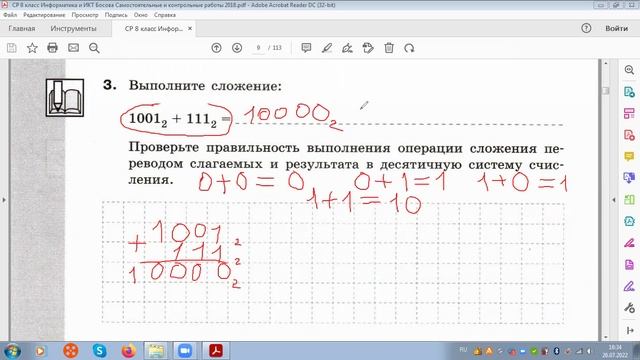The width and height of the screenshot is (640, 360).
Task: Open the green Compare Files tool in right panel
Action: point(629,200)
